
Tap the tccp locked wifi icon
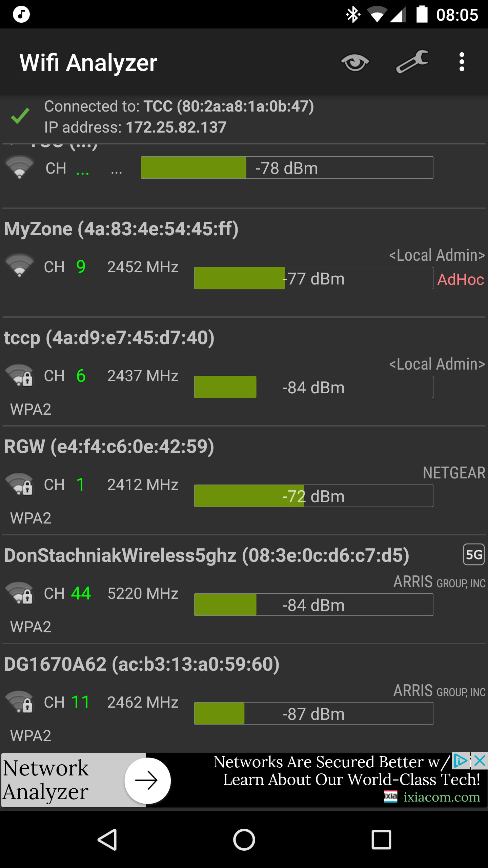coord(19,375)
